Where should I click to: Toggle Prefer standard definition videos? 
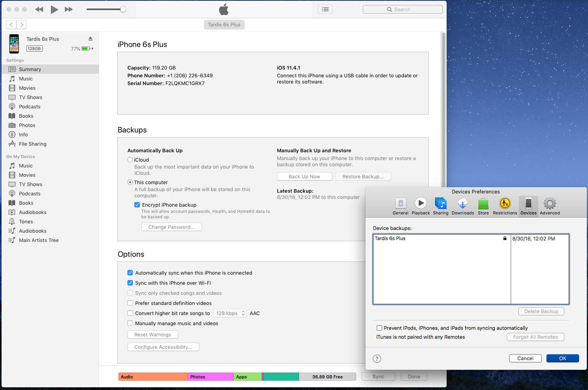(130, 303)
